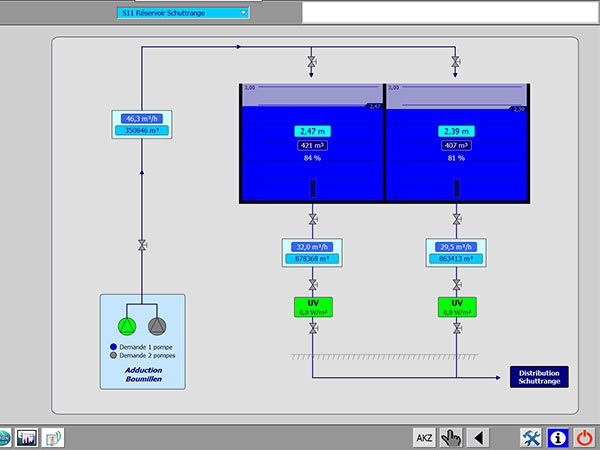Select the outlet valve below the left tank
600x450 pixels.
pyautogui.click(x=313, y=219)
